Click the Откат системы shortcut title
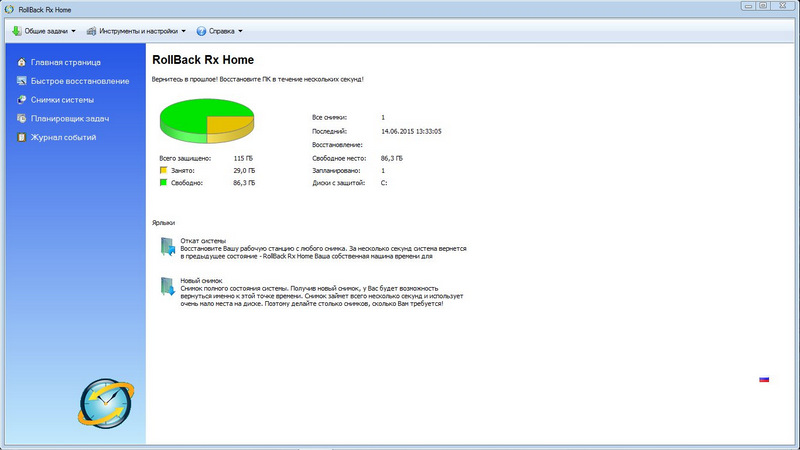 (x=203, y=240)
